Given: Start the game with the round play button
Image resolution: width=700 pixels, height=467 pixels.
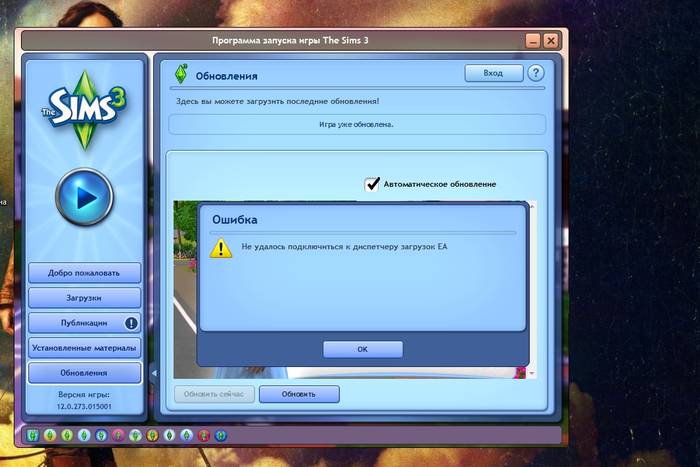Looking at the screenshot, I should point(84,197).
